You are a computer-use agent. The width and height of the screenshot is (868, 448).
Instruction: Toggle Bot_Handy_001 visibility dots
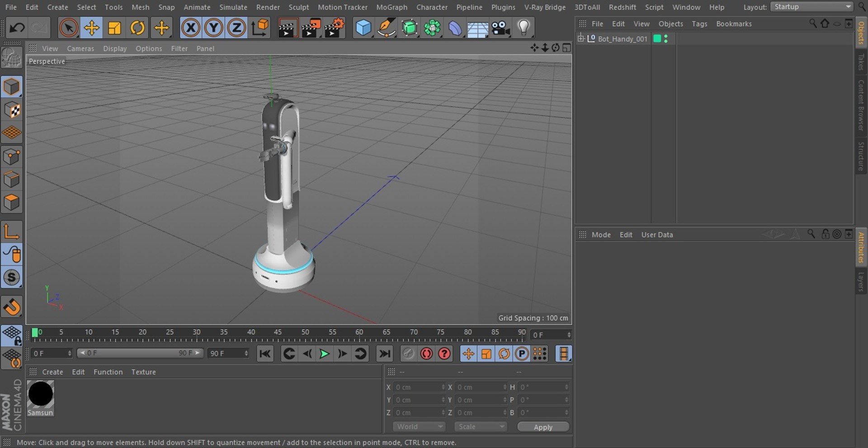click(x=666, y=39)
